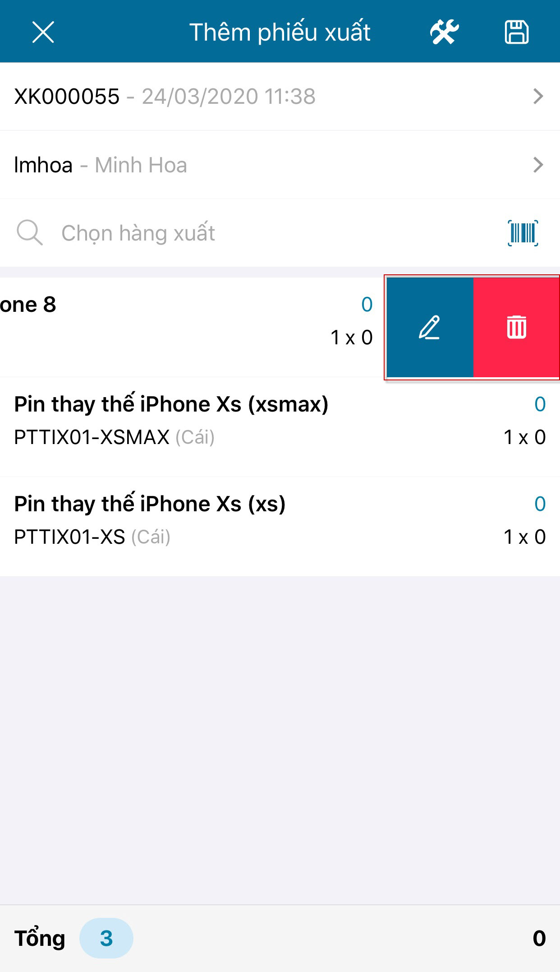The width and height of the screenshot is (560, 972).
Task: Open the XK000055 date row
Action: click(280, 97)
